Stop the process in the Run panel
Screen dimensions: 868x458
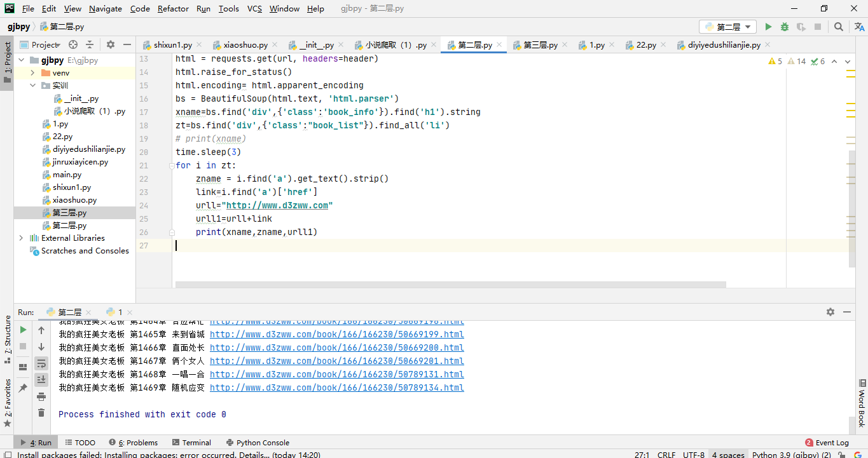point(24,346)
